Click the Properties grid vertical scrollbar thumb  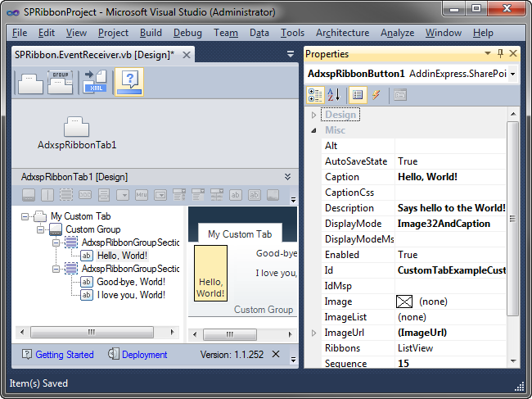pyautogui.click(x=513, y=219)
